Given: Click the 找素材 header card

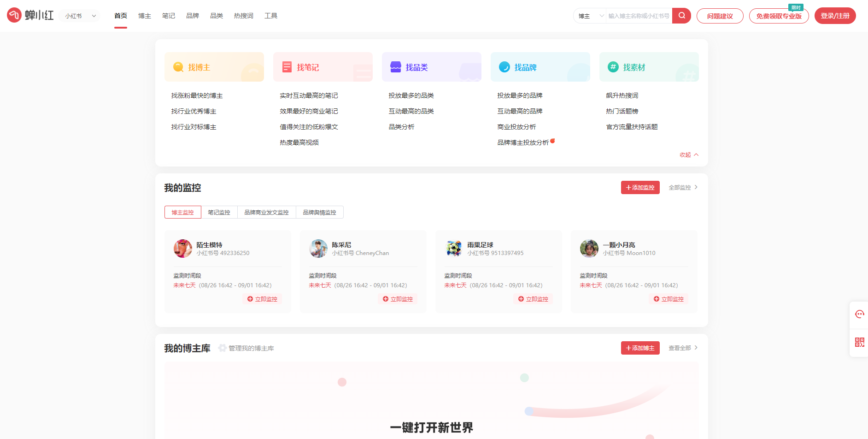Looking at the screenshot, I should (649, 67).
